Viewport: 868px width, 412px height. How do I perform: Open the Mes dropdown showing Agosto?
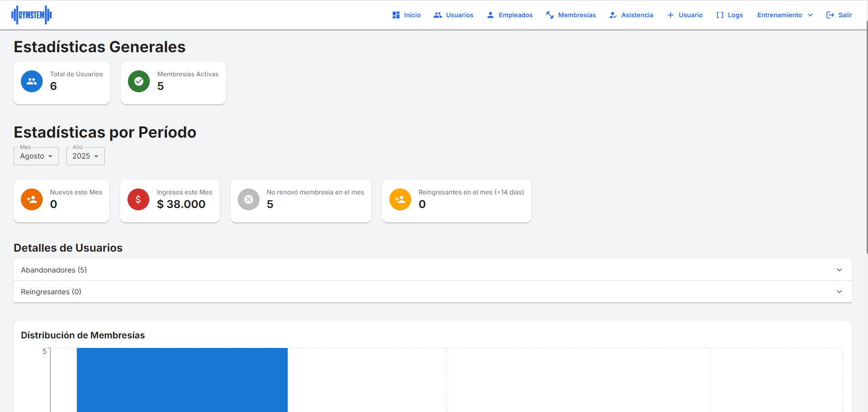coord(36,156)
